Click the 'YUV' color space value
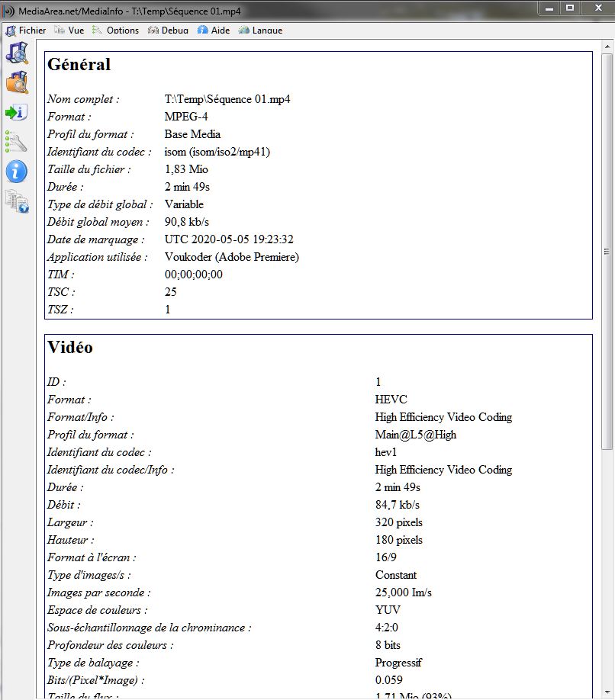This screenshot has height=700, width=615. click(x=388, y=610)
